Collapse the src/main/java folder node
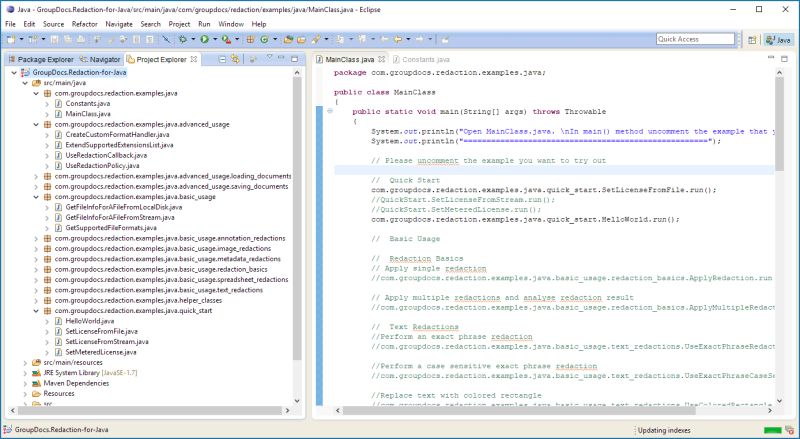This screenshot has height=439, width=800. pyautogui.click(x=25, y=83)
